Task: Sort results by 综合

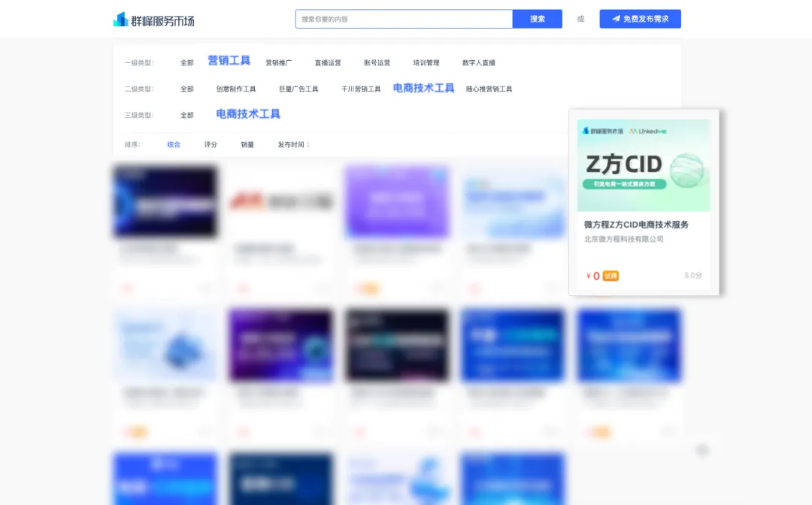Action: point(174,145)
